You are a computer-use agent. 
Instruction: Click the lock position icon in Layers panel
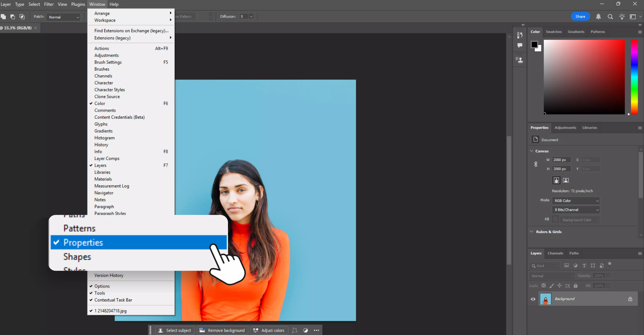click(560, 286)
